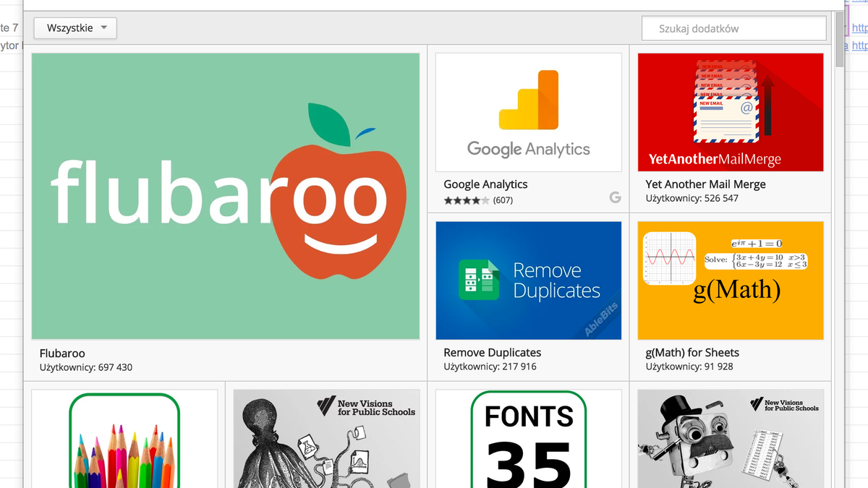This screenshot has height=488, width=868.
Task: Click g(Math) users count 91 928
Action: pyautogui.click(x=689, y=367)
